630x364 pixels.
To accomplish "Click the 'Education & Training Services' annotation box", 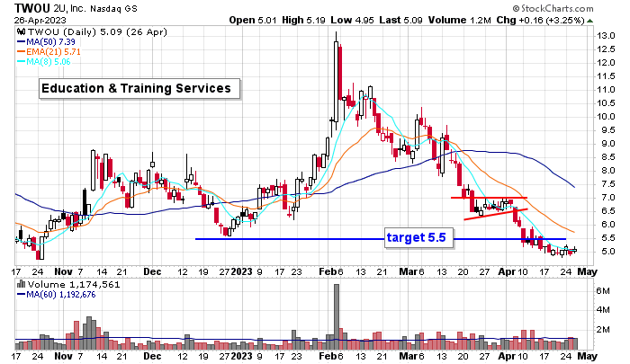I will pyautogui.click(x=139, y=89).
